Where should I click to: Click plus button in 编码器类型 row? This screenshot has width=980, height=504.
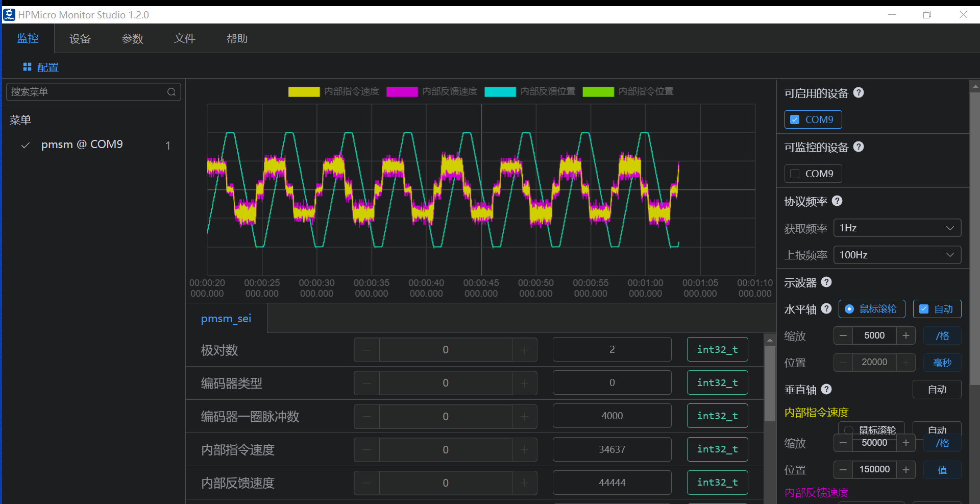pos(524,383)
